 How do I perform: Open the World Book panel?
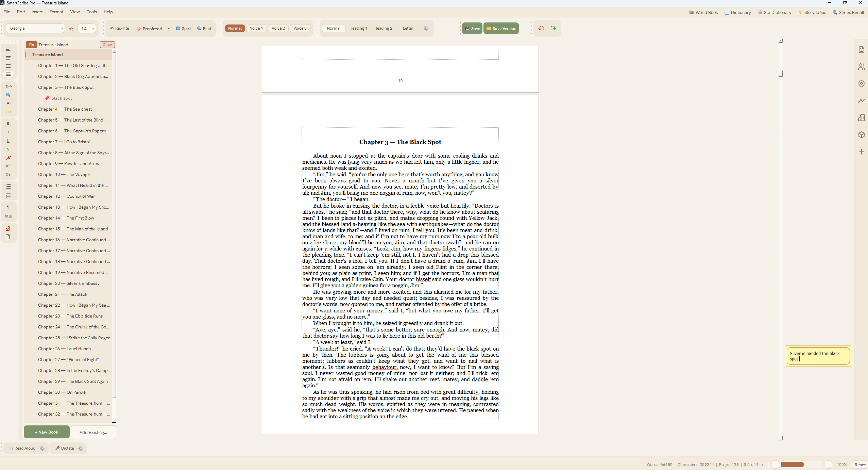[703, 13]
